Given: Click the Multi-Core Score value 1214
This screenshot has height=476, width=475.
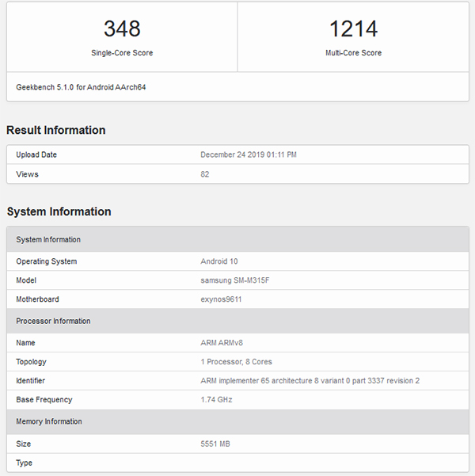Looking at the screenshot, I should [x=353, y=29].
